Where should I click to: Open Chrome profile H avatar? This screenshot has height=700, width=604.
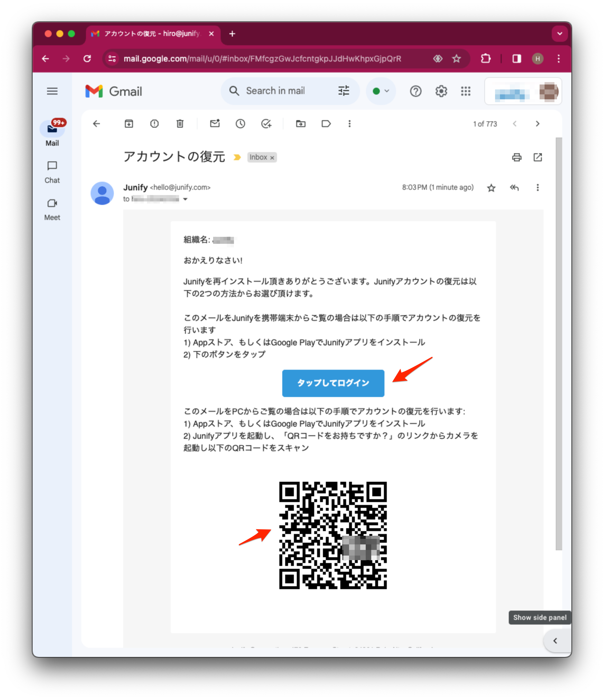pos(538,59)
